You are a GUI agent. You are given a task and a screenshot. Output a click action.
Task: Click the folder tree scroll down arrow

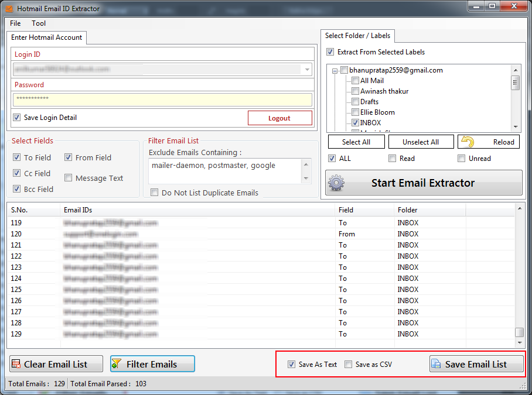coord(516,127)
